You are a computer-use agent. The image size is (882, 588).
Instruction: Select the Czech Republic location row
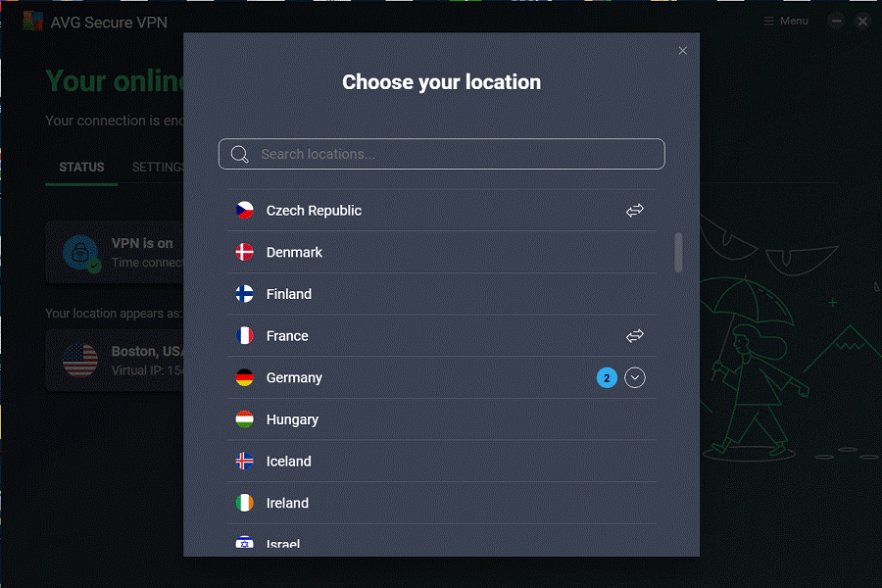[442, 211]
